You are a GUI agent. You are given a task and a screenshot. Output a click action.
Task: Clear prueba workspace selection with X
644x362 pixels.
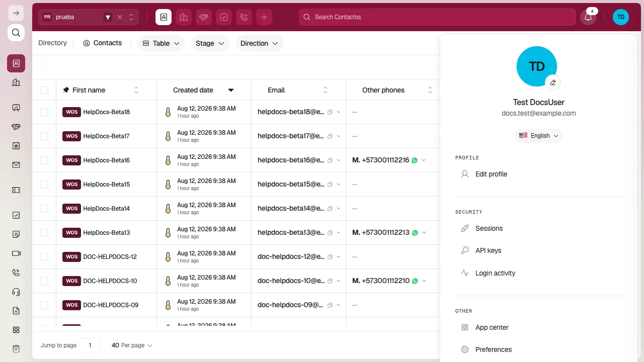[x=120, y=17]
